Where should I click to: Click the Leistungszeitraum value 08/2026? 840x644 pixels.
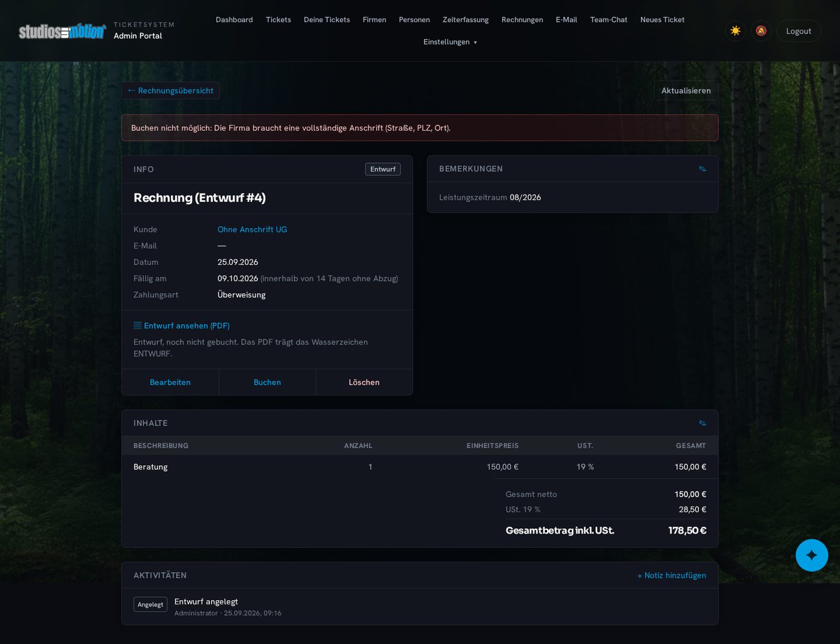click(525, 197)
